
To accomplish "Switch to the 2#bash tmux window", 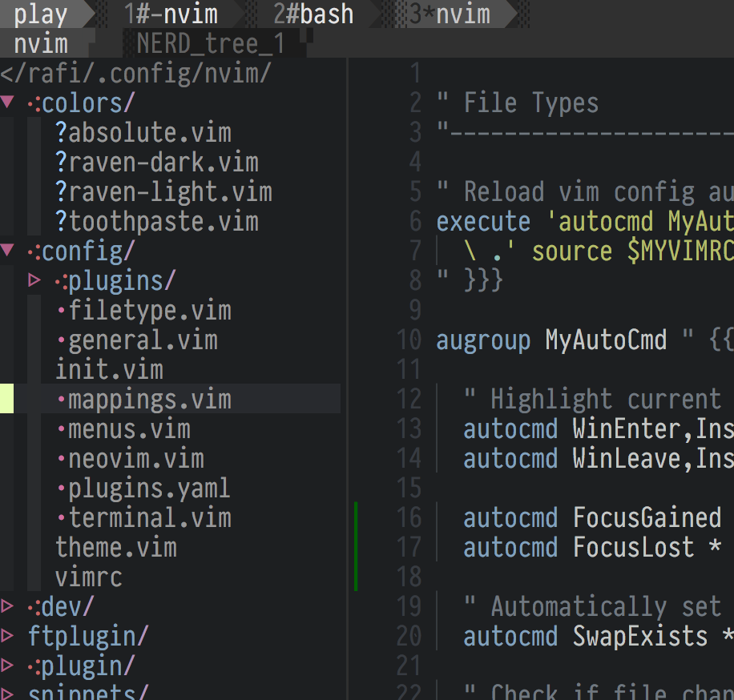I will [313, 14].
